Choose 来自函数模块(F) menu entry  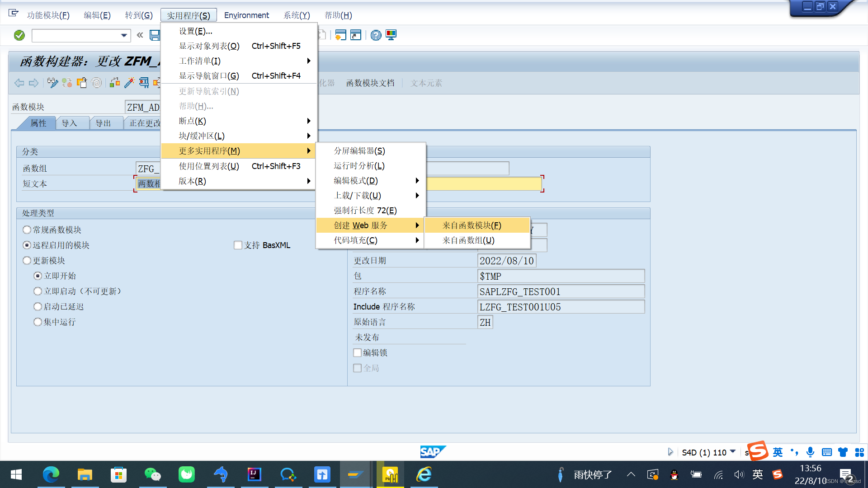click(472, 225)
